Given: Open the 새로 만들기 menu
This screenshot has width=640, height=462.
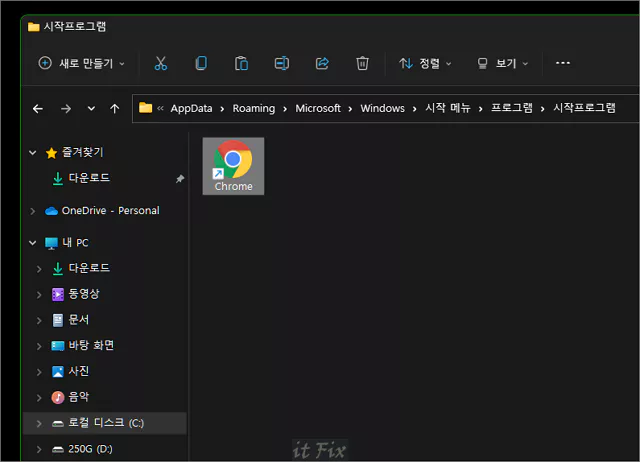Looking at the screenshot, I should coord(82,63).
